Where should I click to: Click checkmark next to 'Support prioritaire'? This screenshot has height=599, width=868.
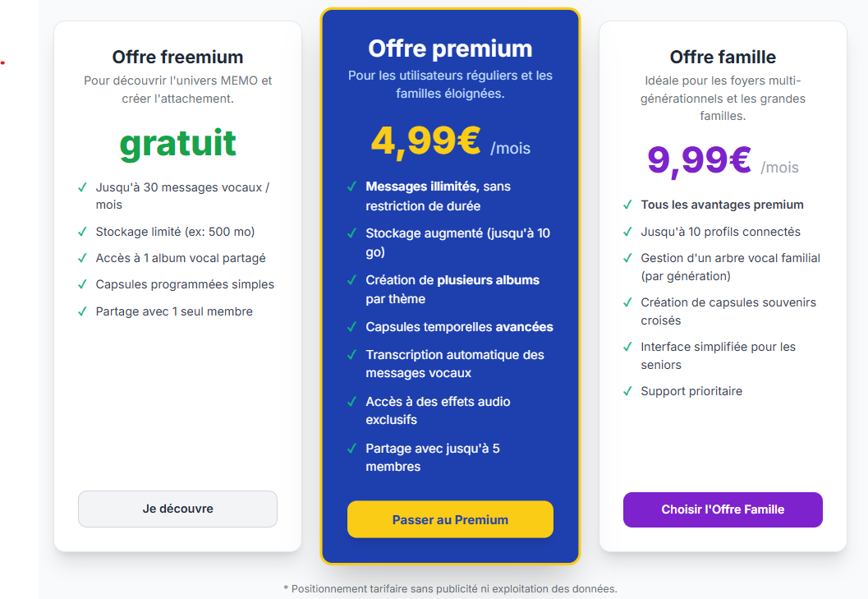pyautogui.click(x=627, y=391)
